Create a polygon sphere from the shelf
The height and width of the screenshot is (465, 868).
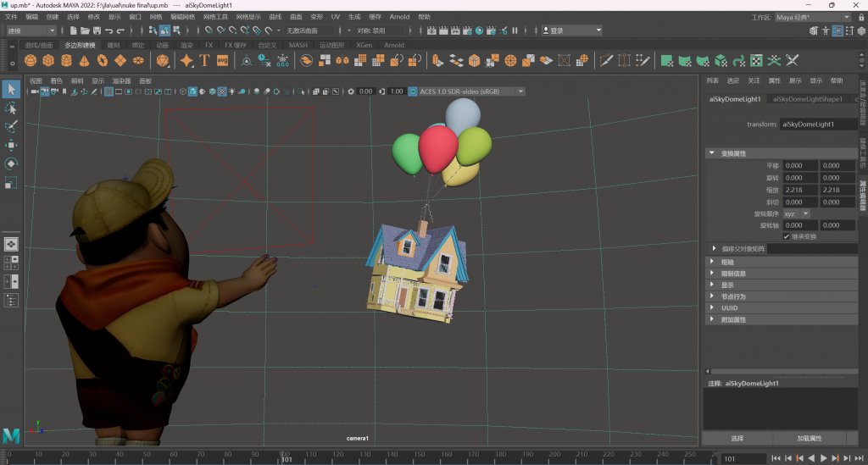pyautogui.click(x=31, y=60)
